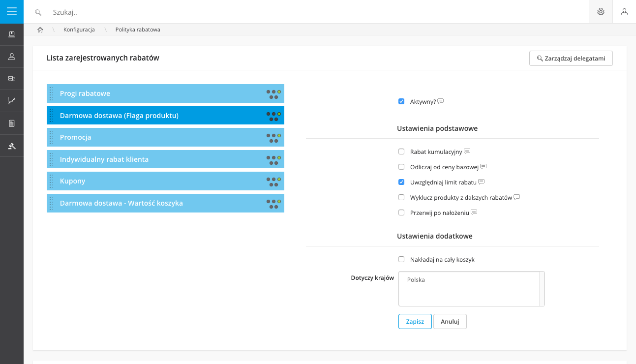Select Polska in Dotyczy krajów list
The image size is (636, 364).
[416, 280]
